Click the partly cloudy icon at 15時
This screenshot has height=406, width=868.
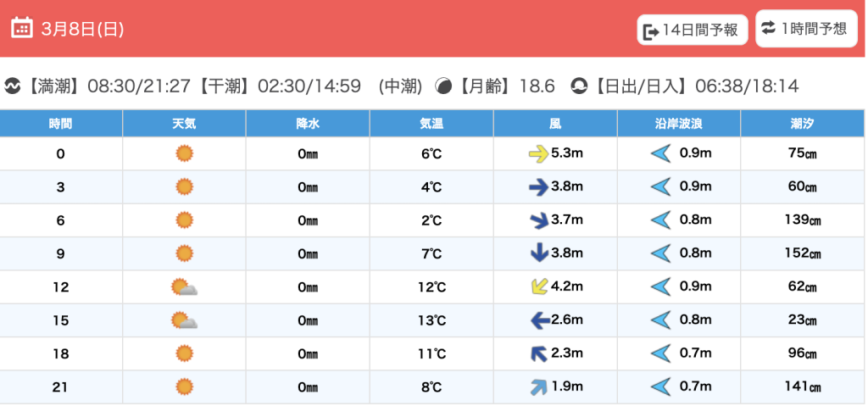(184, 320)
